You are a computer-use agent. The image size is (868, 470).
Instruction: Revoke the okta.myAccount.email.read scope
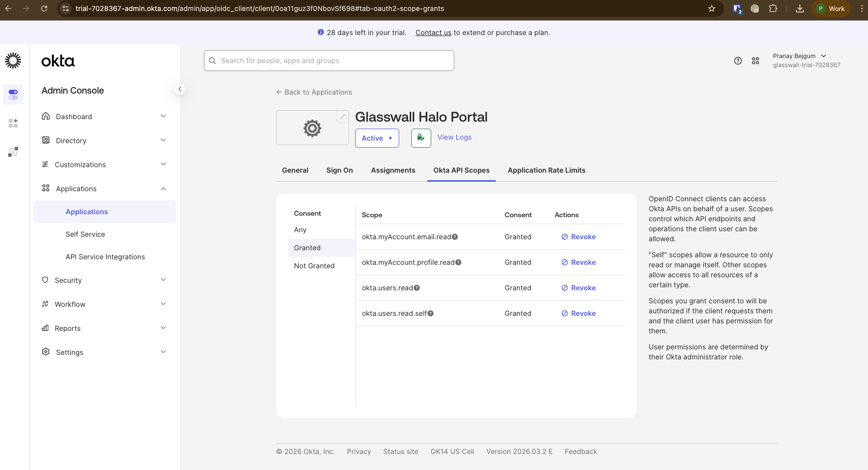click(578, 237)
